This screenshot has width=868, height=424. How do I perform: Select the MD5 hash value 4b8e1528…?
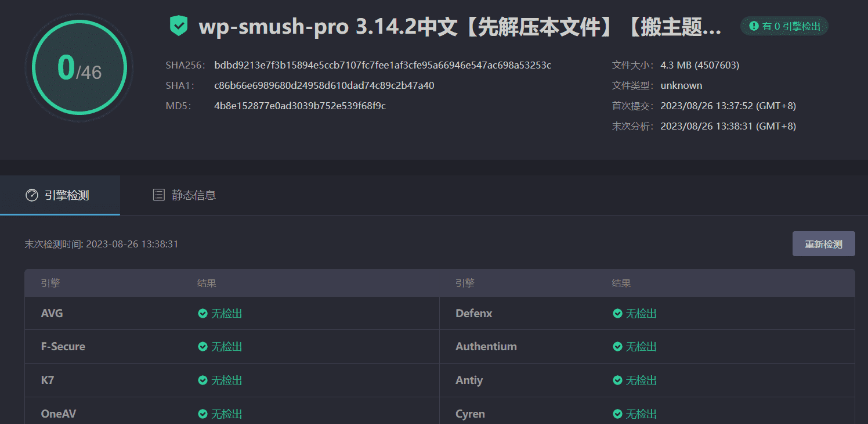click(300, 106)
